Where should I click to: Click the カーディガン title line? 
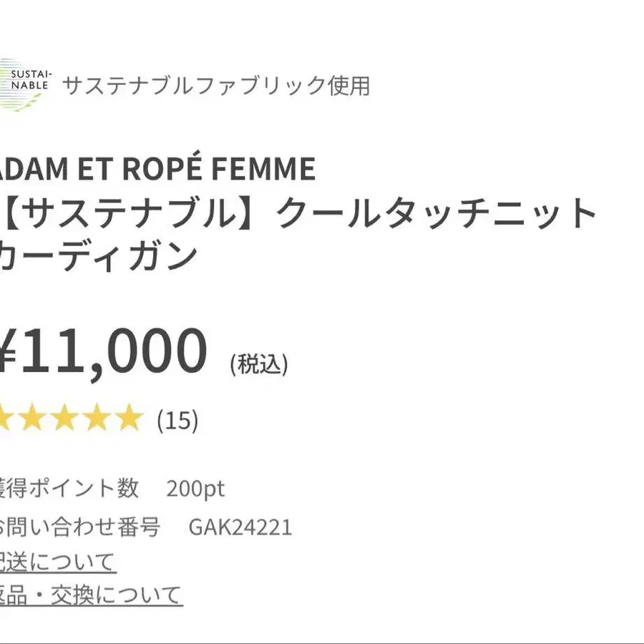point(99,257)
